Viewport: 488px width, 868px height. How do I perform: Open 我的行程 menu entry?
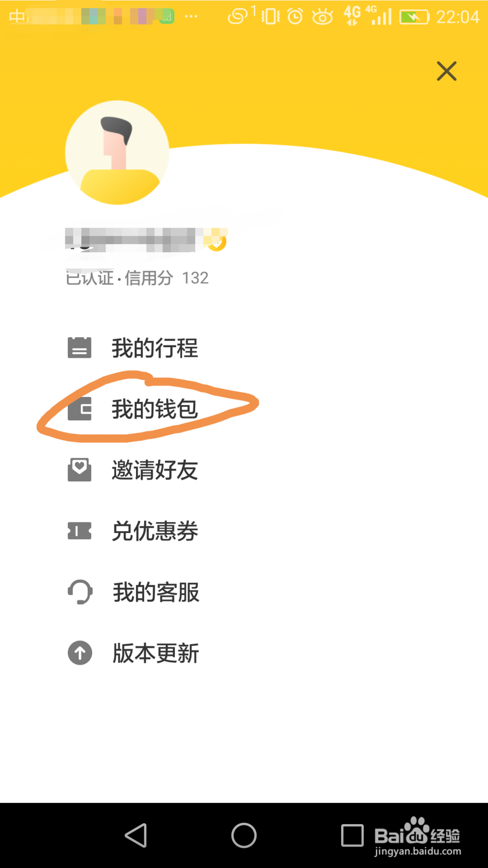155,348
